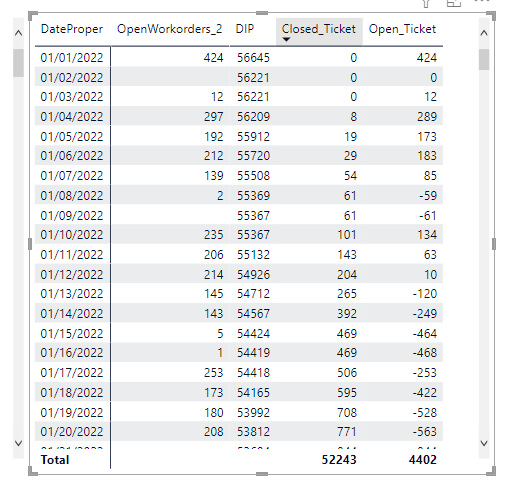Click right scrollbar down arrow
The image size is (516, 490).
[x=484, y=443]
